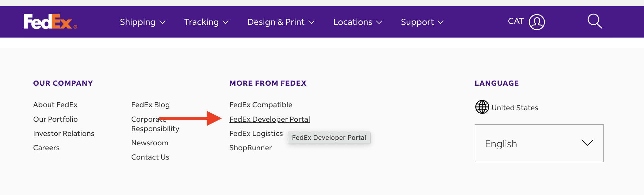Click the globe icon beside United States

pyautogui.click(x=482, y=107)
